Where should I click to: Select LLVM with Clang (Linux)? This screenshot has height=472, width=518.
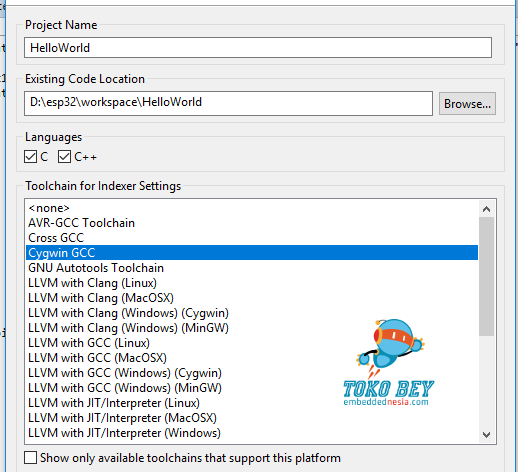coord(252,283)
